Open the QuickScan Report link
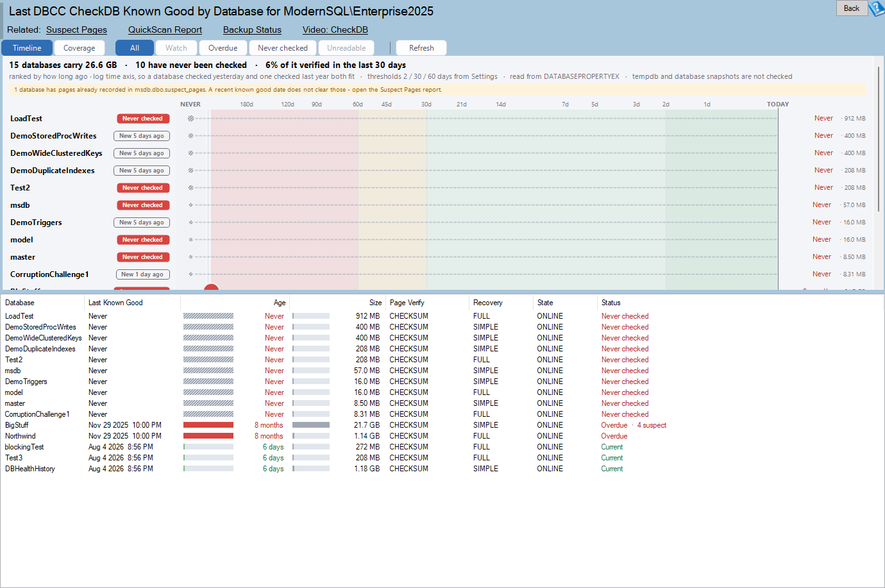 tap(165, 29)
